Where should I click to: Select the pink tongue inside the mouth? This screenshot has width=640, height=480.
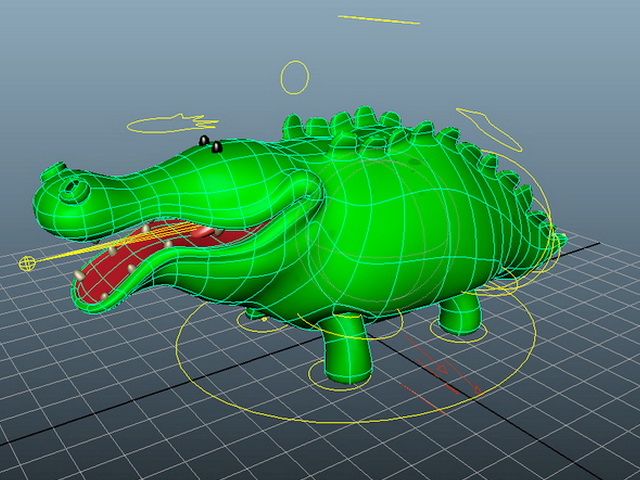pyautogui.click(x=203, y=233)
